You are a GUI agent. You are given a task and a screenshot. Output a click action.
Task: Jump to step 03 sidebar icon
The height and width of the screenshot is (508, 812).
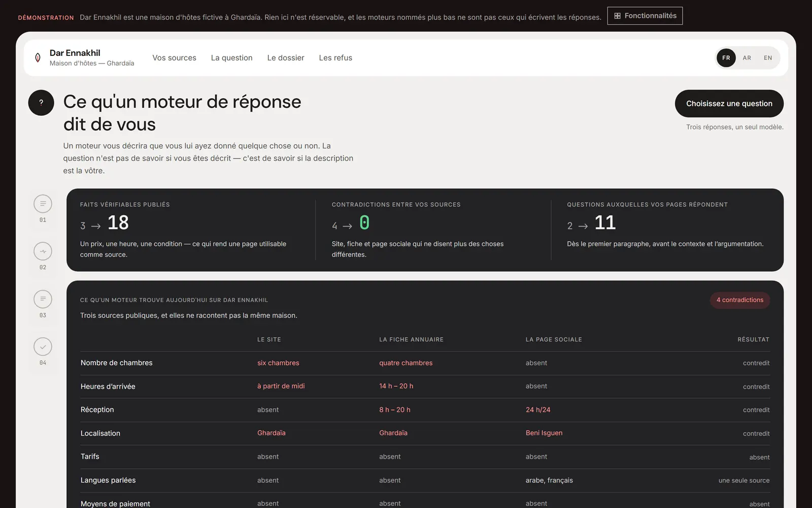click(x=43, y=299)
